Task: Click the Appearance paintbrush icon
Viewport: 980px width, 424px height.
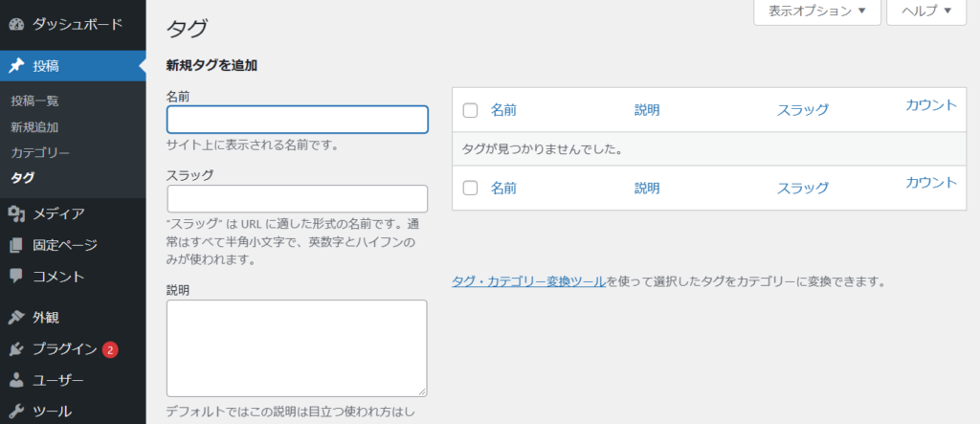Action: (16, 317)
